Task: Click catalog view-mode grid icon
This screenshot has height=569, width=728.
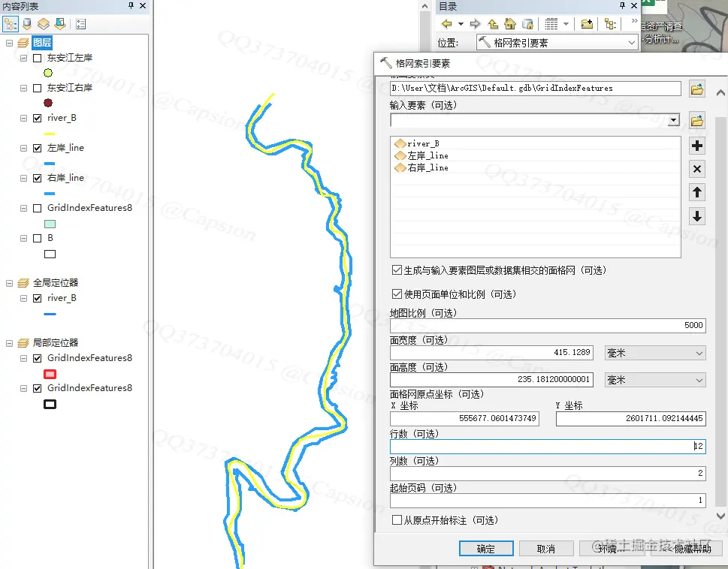Action: [551, 24]
